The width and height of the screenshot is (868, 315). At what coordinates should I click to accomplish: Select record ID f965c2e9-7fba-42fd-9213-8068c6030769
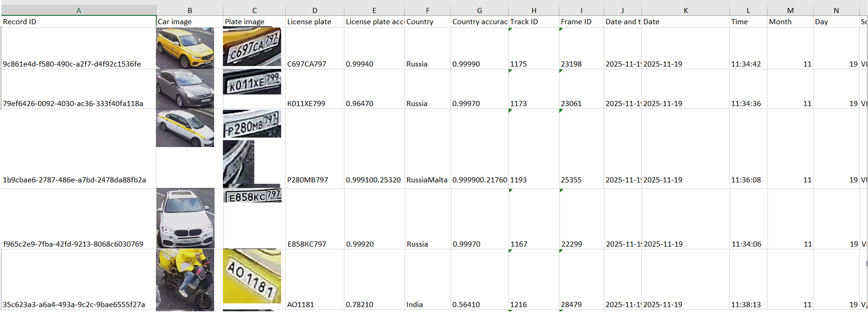[79, 219]
